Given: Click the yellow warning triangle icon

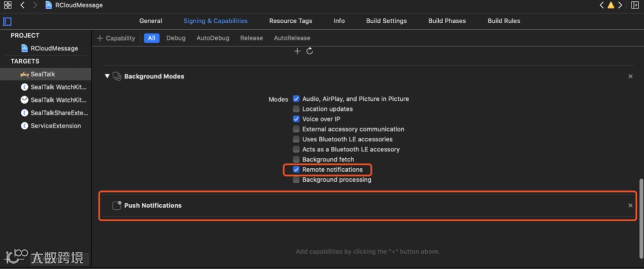Looking at the screenshot, I should click(x=611, y=5).
